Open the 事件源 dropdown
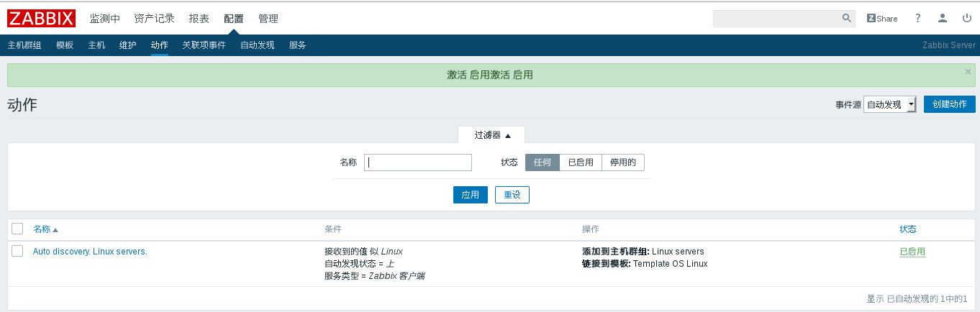Screen dimensions: 980x312 pyautogui.click(x=890, y=104)
